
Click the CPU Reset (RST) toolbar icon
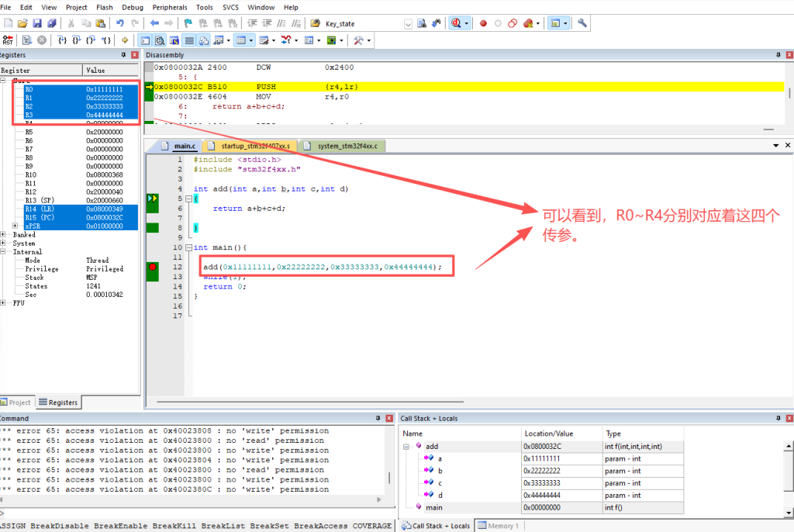pyautogui.click(x=7, y=40)
